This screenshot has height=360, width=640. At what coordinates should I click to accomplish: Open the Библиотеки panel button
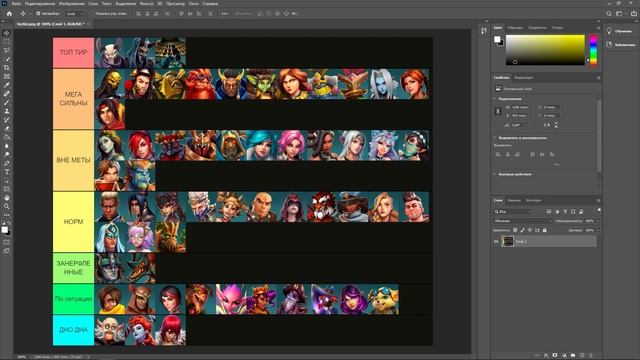pos(621,44)
